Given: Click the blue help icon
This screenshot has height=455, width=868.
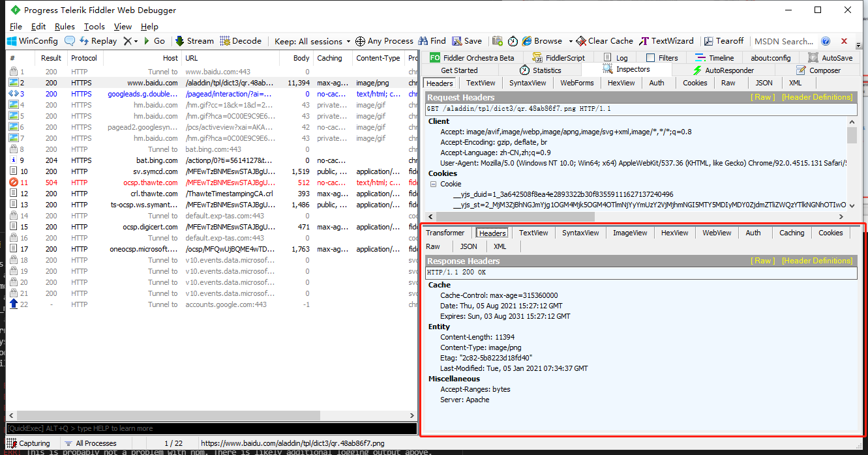Looking at the screenshot, I should pos(826,41).
